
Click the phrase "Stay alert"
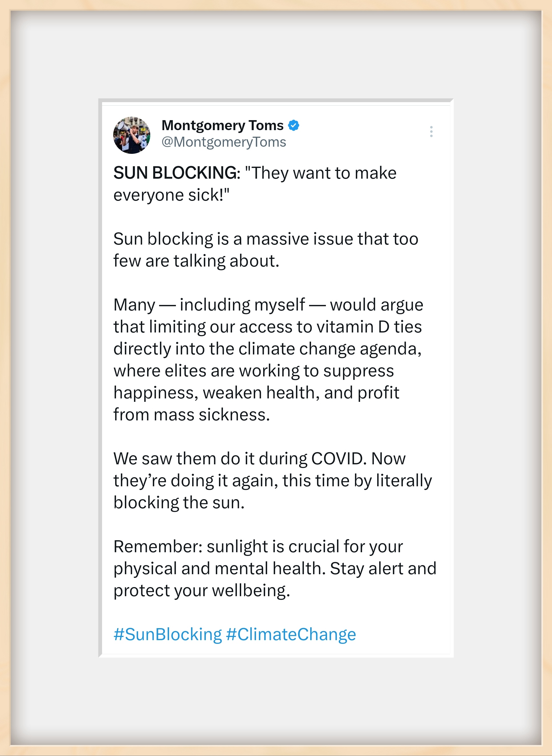click(x=367, y=568)
